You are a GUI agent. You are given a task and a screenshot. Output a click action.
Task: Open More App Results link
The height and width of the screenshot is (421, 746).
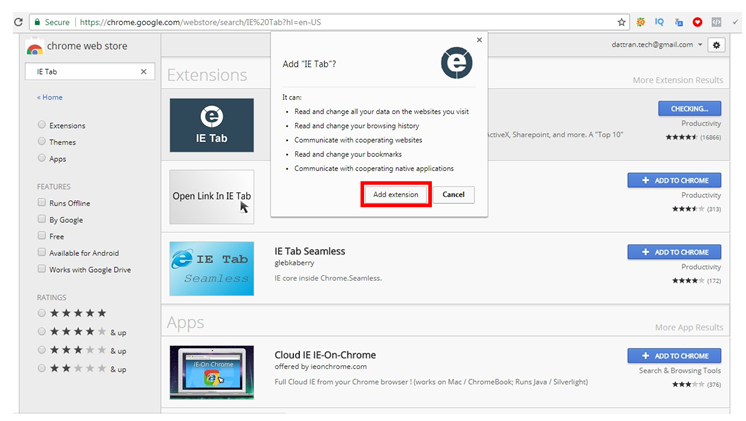[x=689, y=327]
